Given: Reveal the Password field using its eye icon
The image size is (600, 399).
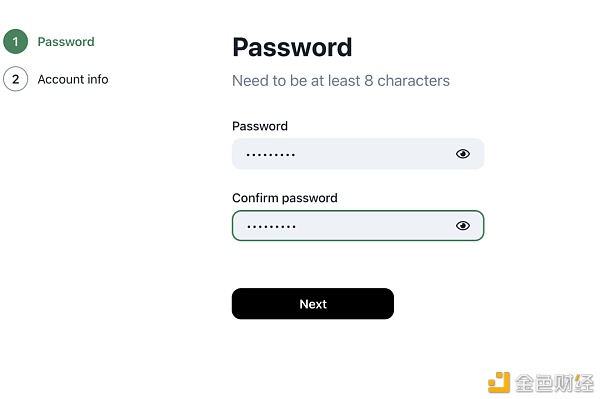Looking at the screenshot, I should click(x=463, y=154).
